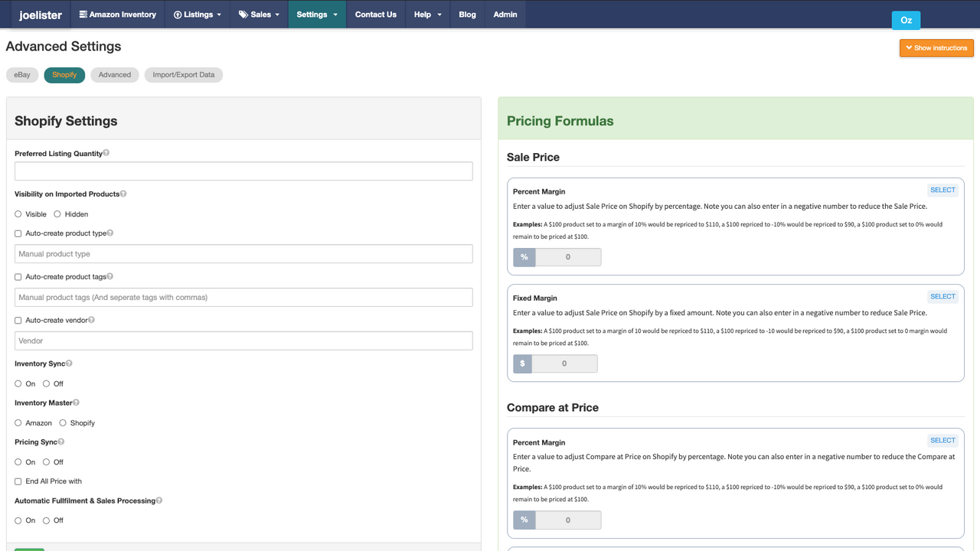The height and width of the screenshot is (551, 980).
Task: Open the Import/Export Data tab
Action: tap(183, 74)
